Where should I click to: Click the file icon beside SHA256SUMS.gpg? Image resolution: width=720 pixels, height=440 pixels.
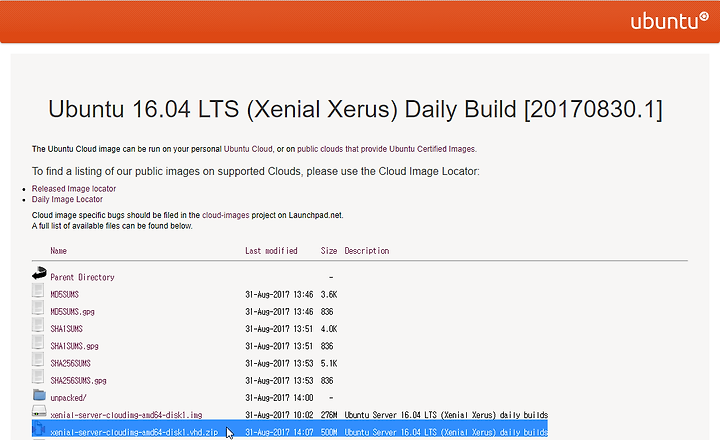(x=38, y=377)
